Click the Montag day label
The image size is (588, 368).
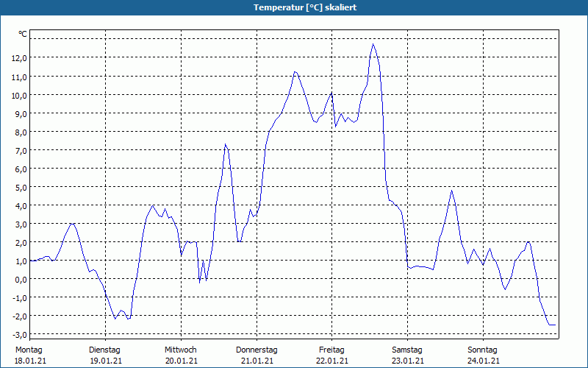click(29, 350)
